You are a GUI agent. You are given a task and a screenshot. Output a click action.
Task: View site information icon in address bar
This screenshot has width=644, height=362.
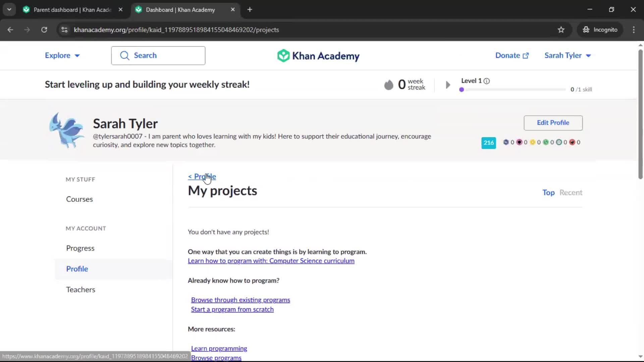point(64,30)
